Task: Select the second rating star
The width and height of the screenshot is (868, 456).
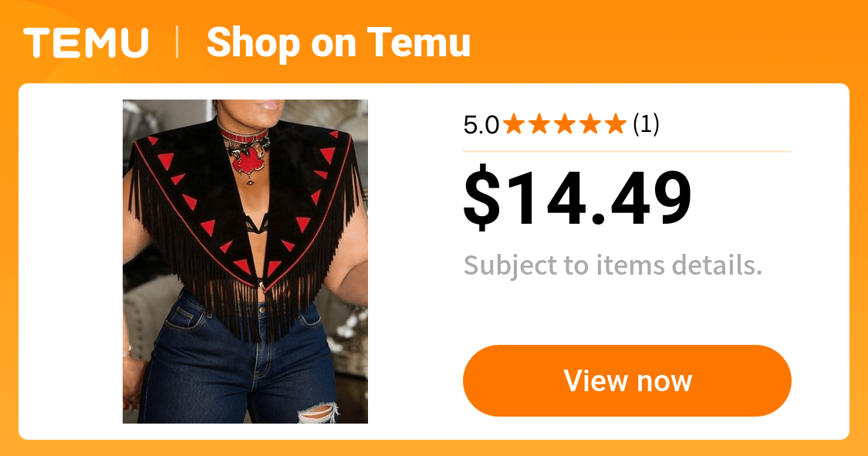Action: 540,124
